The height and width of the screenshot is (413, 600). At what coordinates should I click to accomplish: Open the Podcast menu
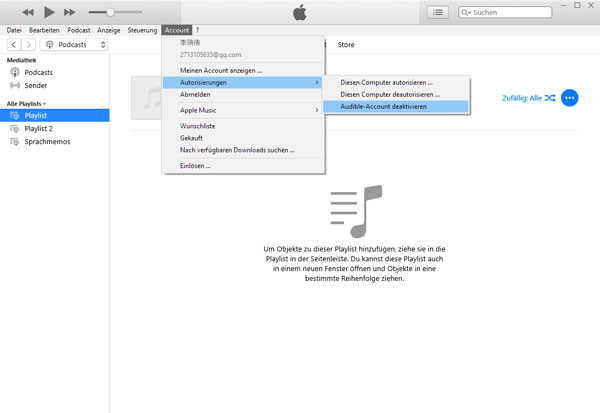(x=78, y=30)
